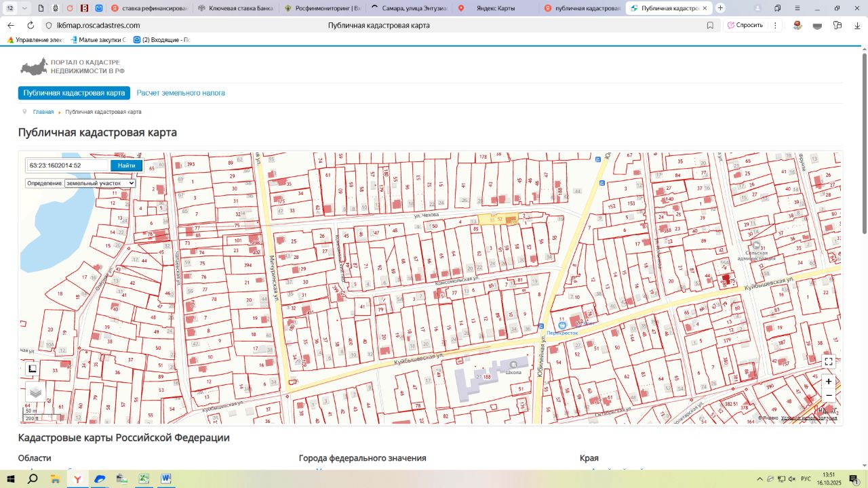Switch the map to fullscreen mode

[x=828, y=361]
